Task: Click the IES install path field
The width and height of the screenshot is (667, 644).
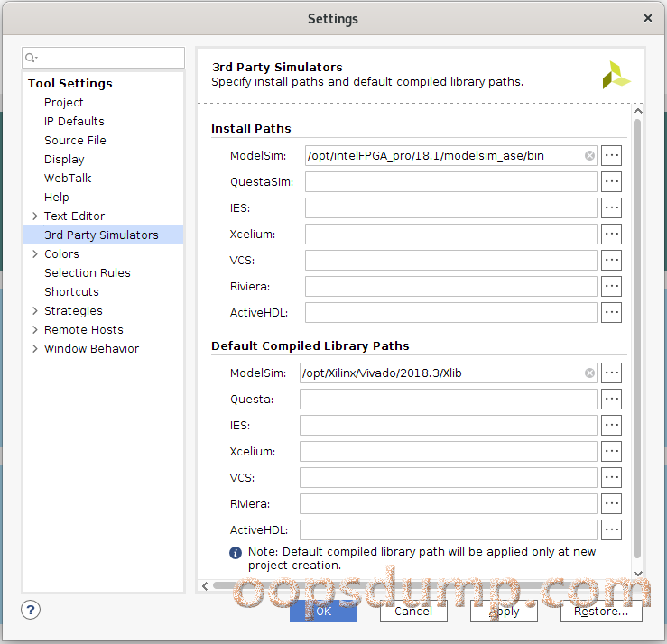Action: 451,207
